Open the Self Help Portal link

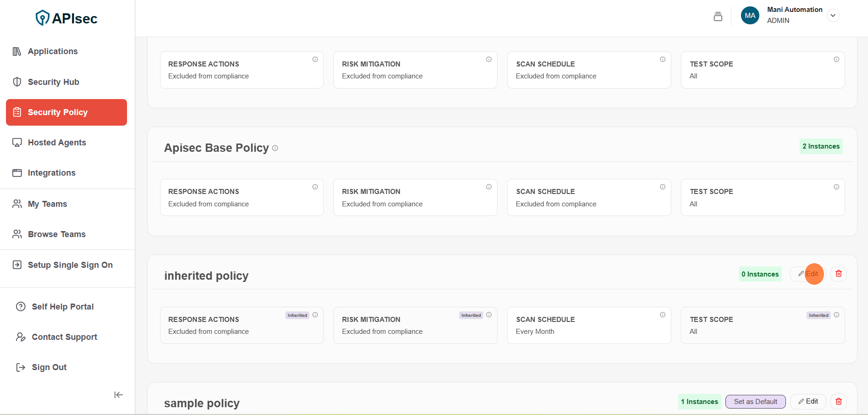62,307
